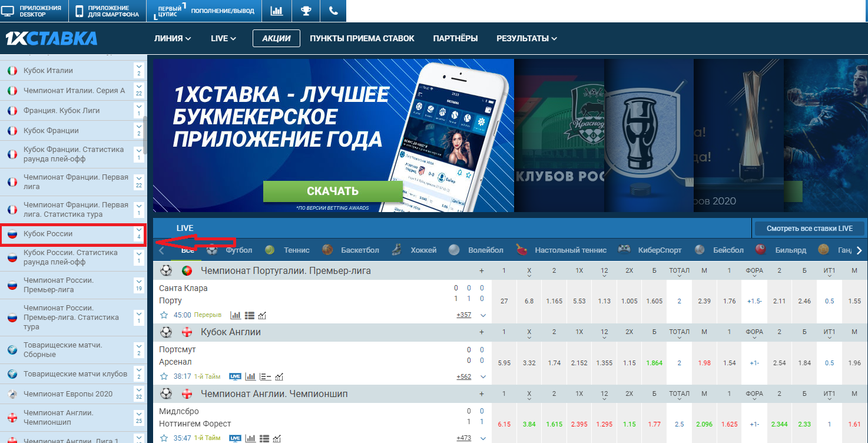Open the 1XСТАВКА logo home link

tap(52, 38)
